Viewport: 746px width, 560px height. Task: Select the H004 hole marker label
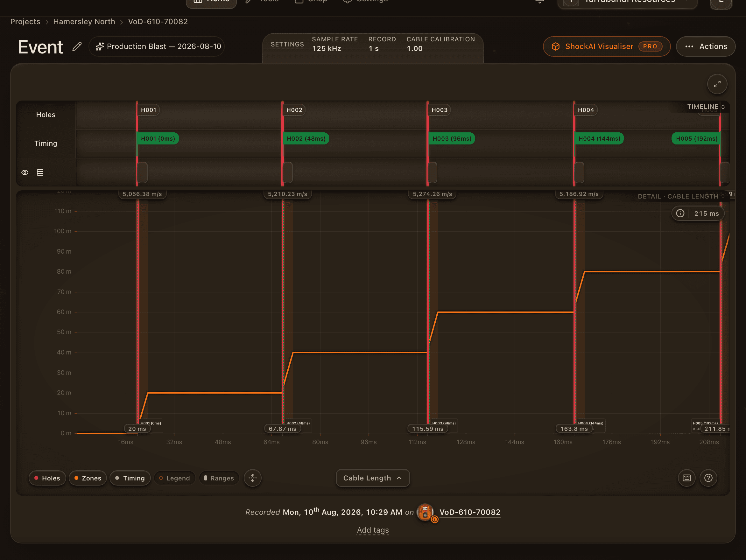586,110
